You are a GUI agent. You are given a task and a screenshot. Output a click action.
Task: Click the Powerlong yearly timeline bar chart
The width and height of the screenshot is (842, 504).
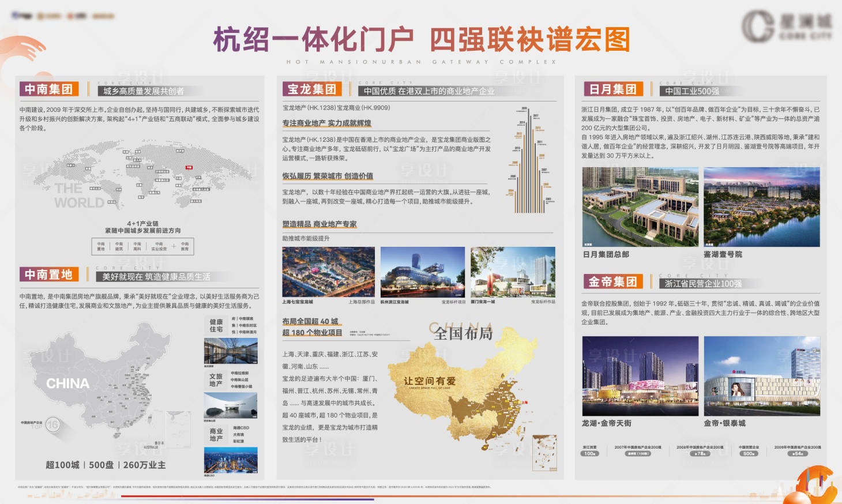531,160
